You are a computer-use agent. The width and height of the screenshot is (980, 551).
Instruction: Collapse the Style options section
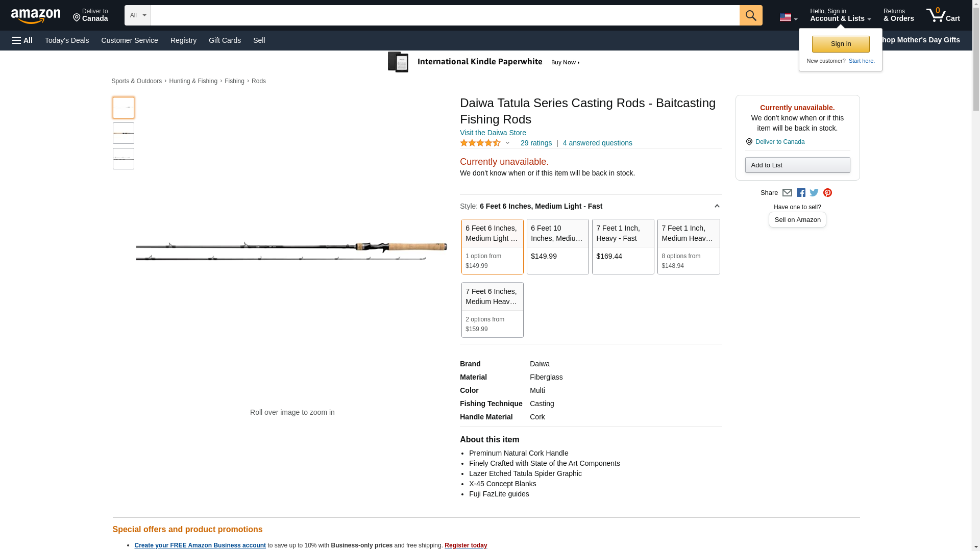(x=717, y=206)
